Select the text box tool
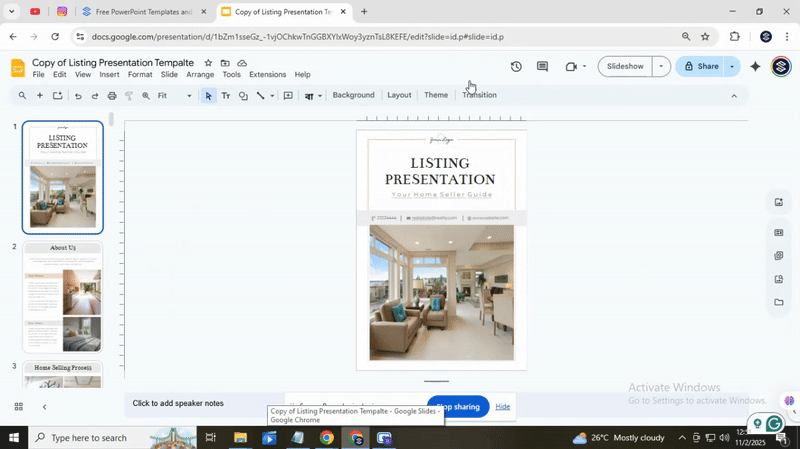 click(x=225, y=96)
